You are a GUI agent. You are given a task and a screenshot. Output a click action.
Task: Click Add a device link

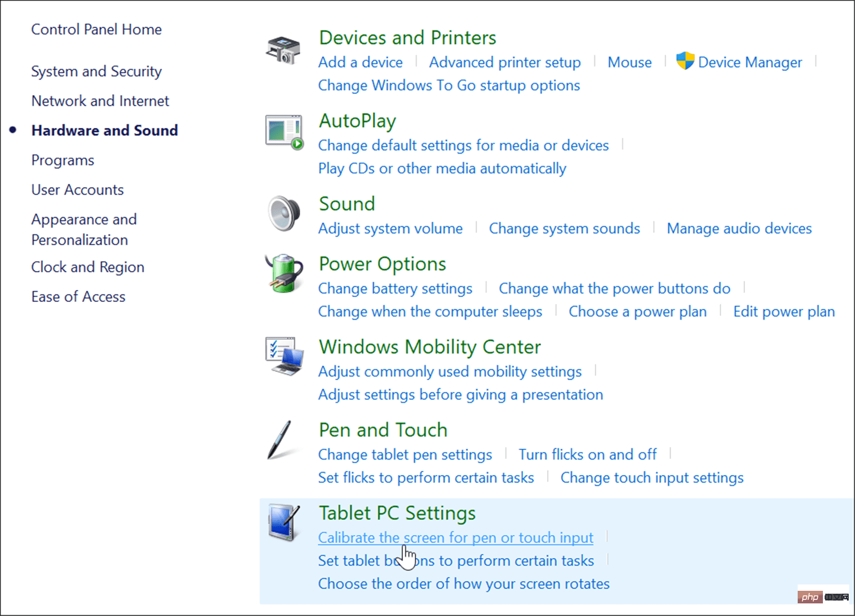coord(360,62)
